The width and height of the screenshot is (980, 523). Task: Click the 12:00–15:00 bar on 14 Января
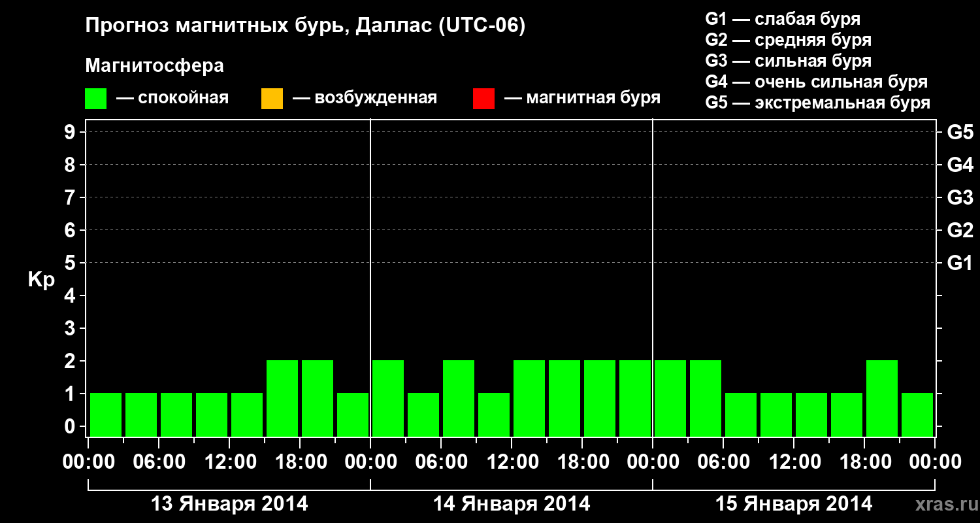[x=529, y=398]
